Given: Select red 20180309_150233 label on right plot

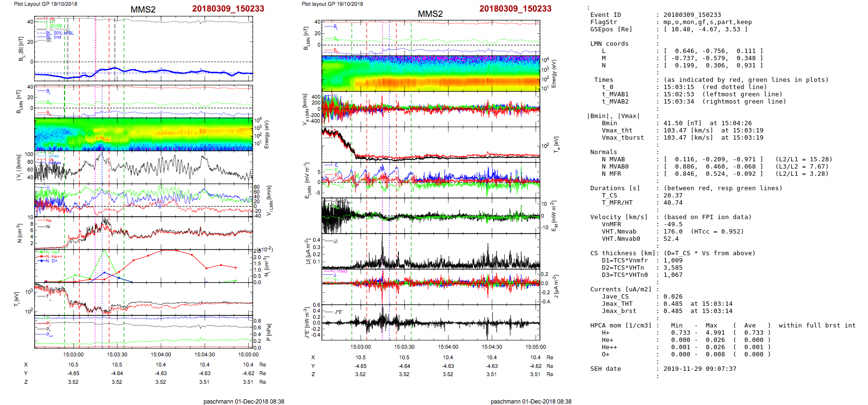Looking at the screenshot, I should (515, 9).
